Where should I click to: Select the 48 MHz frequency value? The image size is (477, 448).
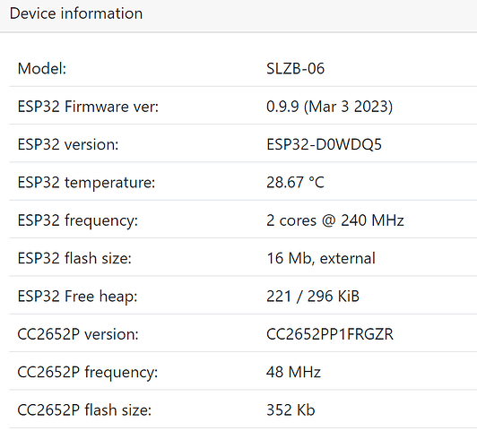point(293,372)
